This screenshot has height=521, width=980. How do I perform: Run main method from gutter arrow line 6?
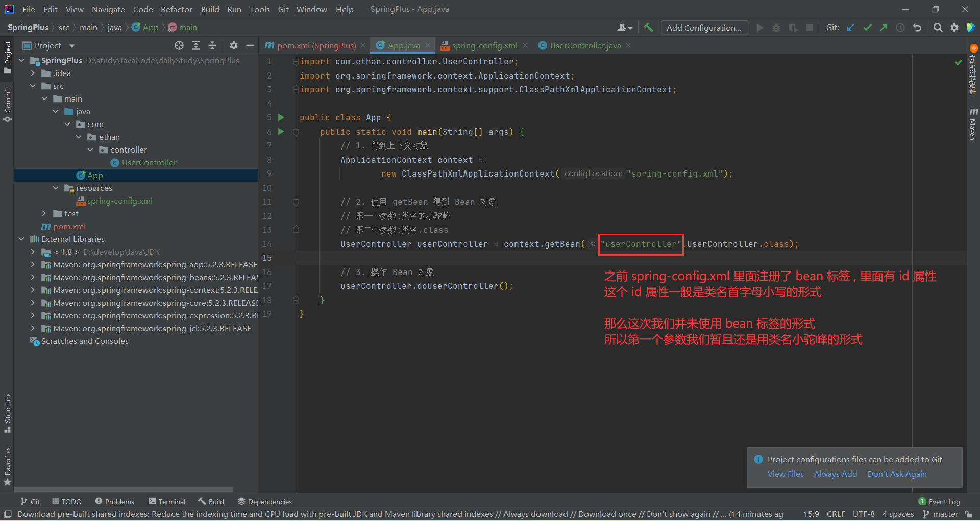pos(281,132)
